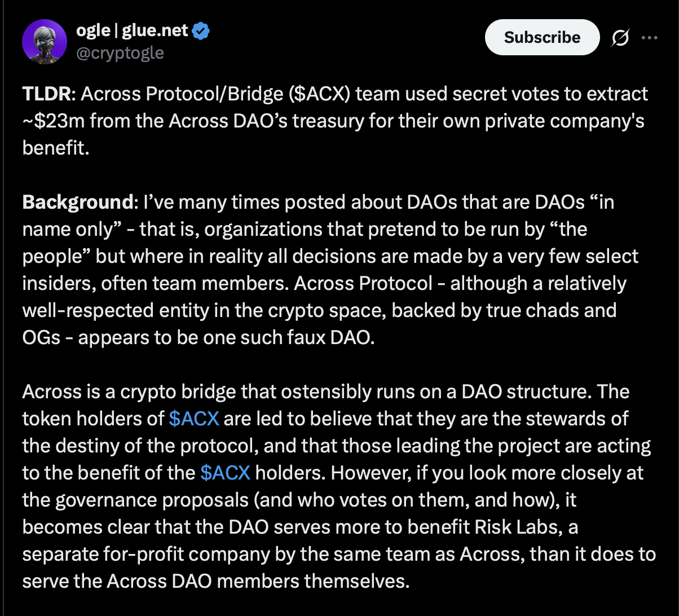
Task: Open the $ACX cashtag after 'token holders of'
Action: coord(193,419)
